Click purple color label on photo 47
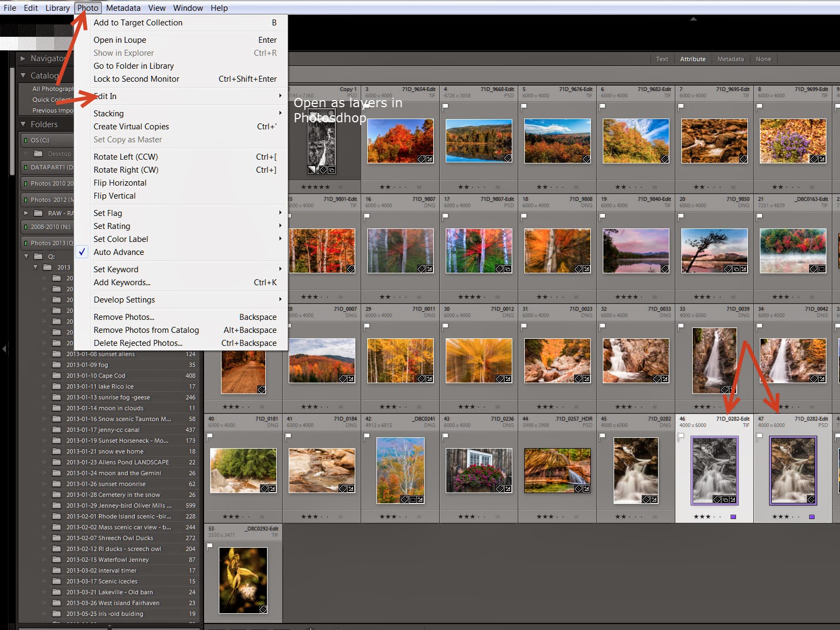 (x=812, y=517)
